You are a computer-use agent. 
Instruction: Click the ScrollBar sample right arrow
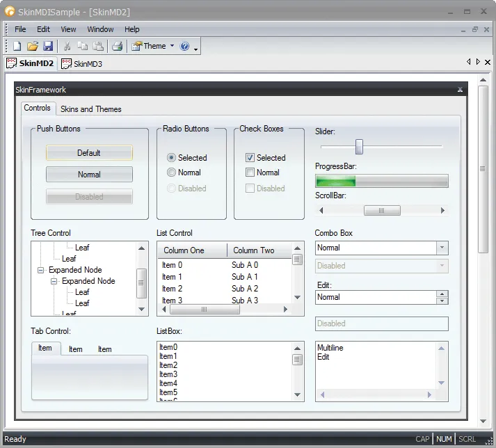(x=442, y=210)
